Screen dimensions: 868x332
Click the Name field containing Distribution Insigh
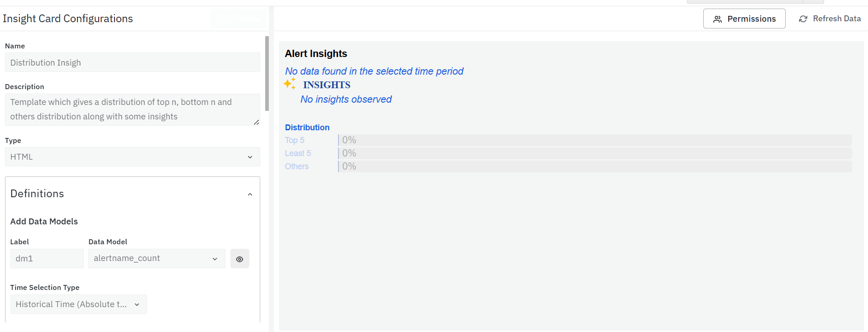point(132,62)
